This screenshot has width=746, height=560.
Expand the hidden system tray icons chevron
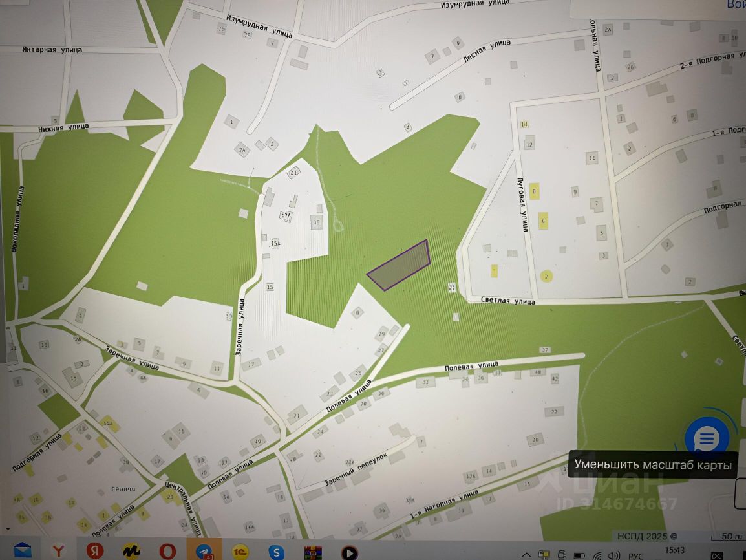click(x=526, y=555)
